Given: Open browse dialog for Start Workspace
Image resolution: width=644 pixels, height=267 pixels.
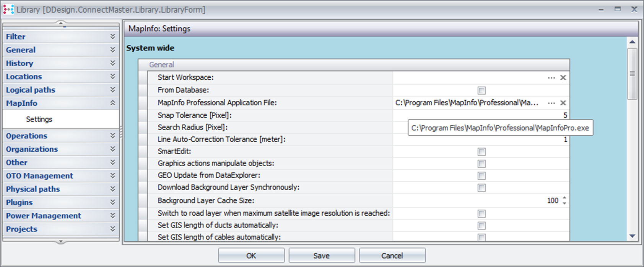Looking at the screenshot, I should click(551, 78).
